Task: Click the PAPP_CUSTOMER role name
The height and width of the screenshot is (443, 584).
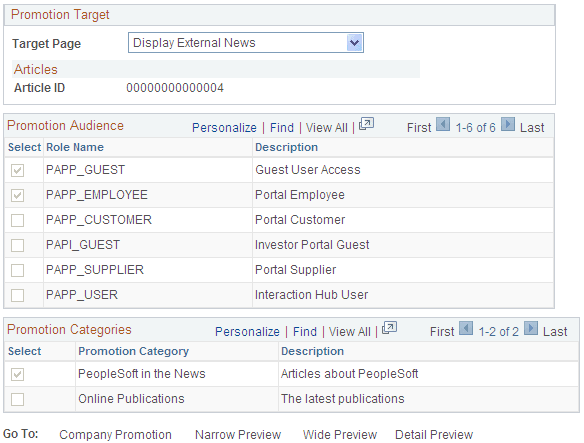Action: pos(99,220)
